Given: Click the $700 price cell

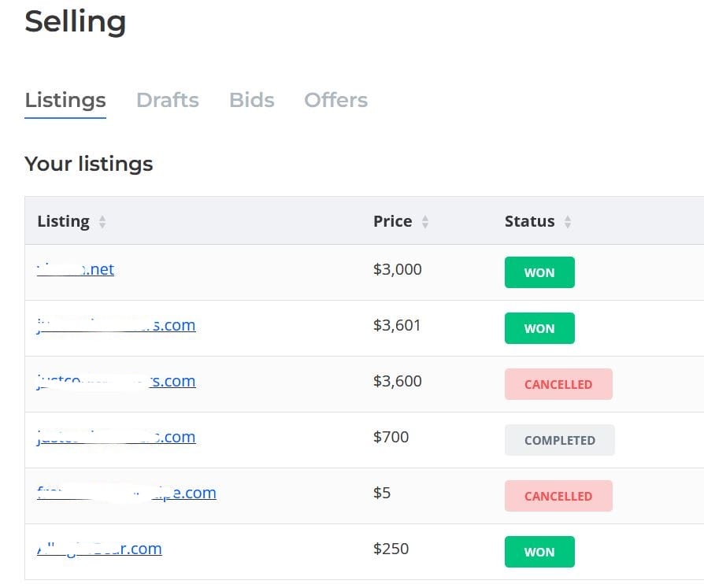Looking at the screenshot, I should 391,437.
